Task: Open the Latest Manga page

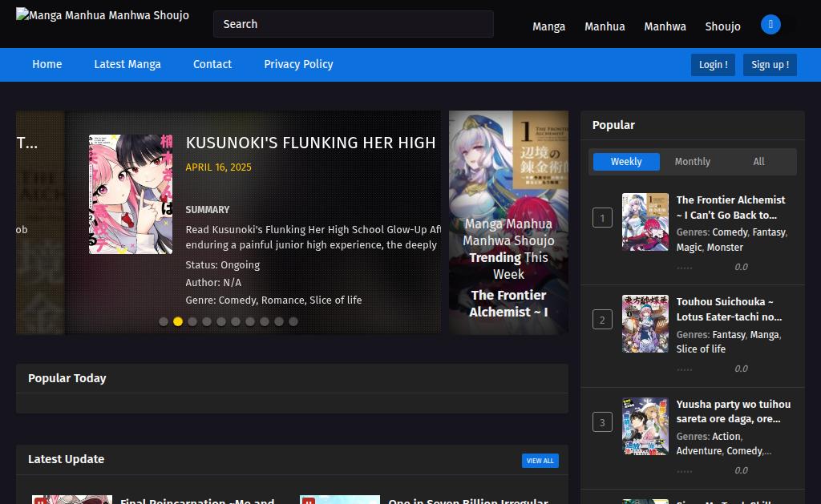Action: (127, 64)
